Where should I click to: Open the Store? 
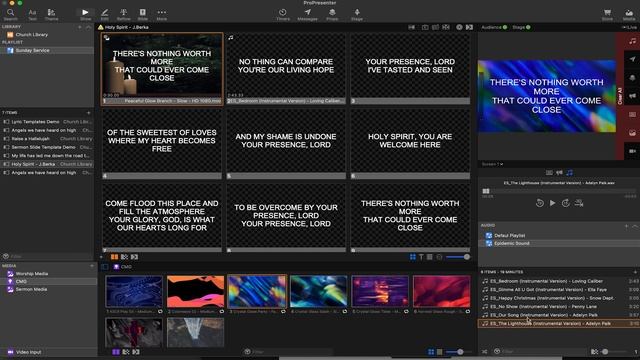(x=607, y=14)
